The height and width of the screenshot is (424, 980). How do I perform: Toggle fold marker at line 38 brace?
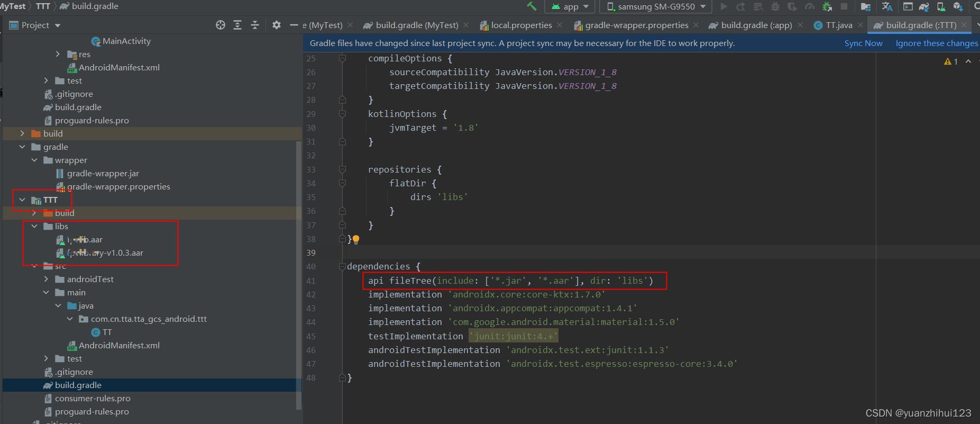[x=342, y=239]
